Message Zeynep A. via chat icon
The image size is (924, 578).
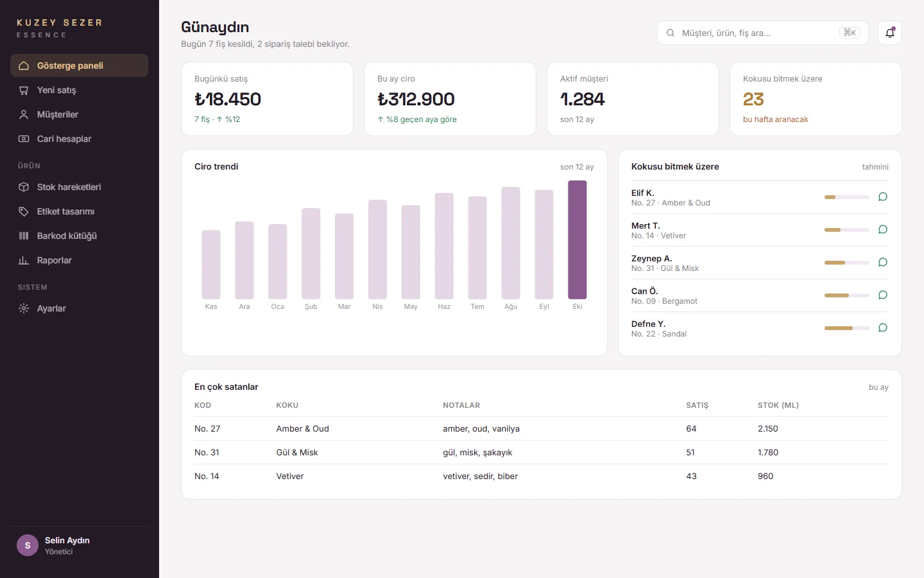[883, 262]
